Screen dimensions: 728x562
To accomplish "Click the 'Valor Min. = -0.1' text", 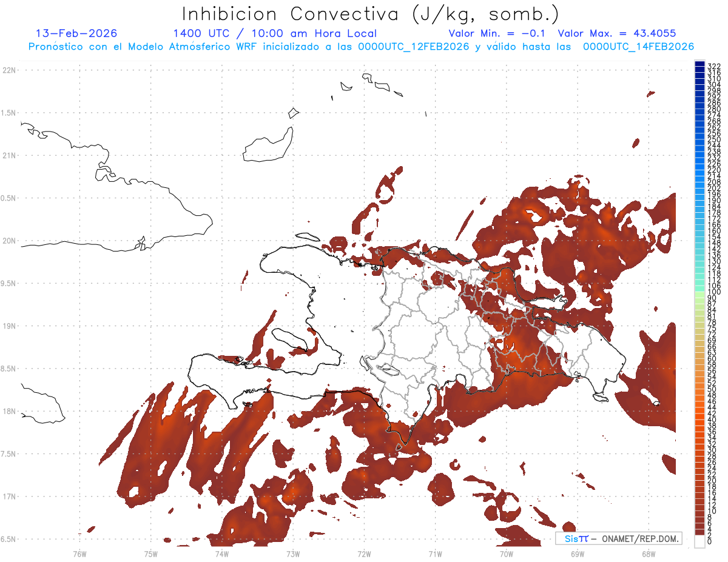I will [x=497, y=33].
